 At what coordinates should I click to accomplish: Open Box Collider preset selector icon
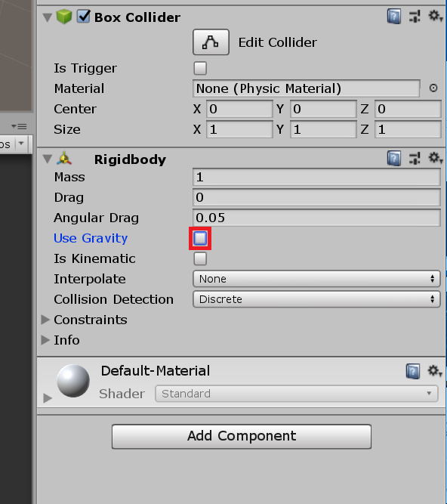tap(415, 17)
